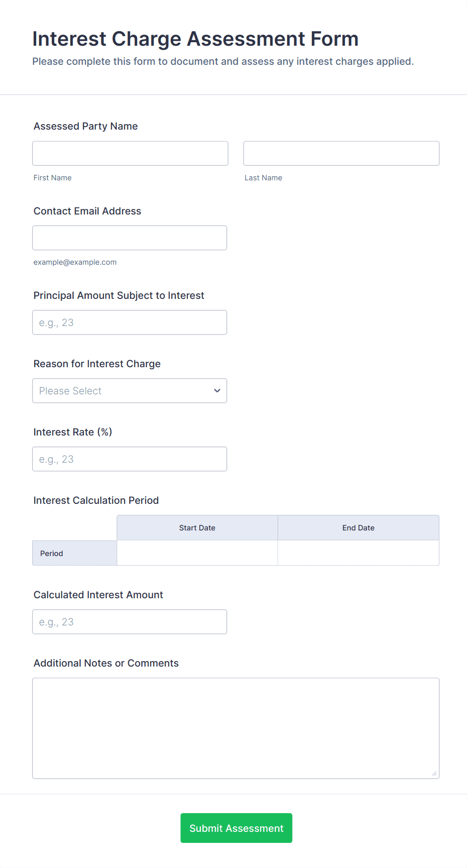The height and width of the screenshot is (868, 467).
Task: Click inside Additional Notes or Comments textarea
Action: pyautogui.click(x=236, y=728)
